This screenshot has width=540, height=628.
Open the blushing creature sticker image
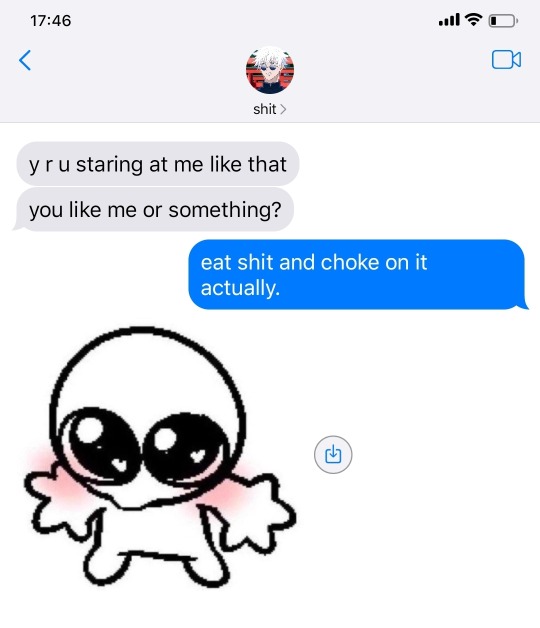point(160,457)
